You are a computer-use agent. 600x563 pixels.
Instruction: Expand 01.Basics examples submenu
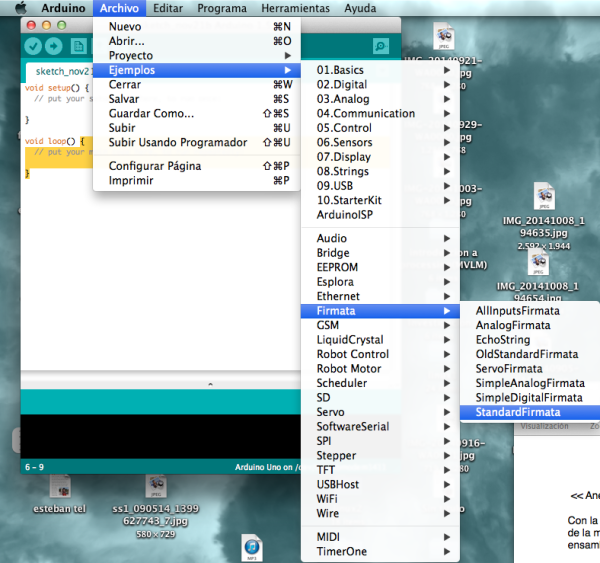tap(380, 70)
